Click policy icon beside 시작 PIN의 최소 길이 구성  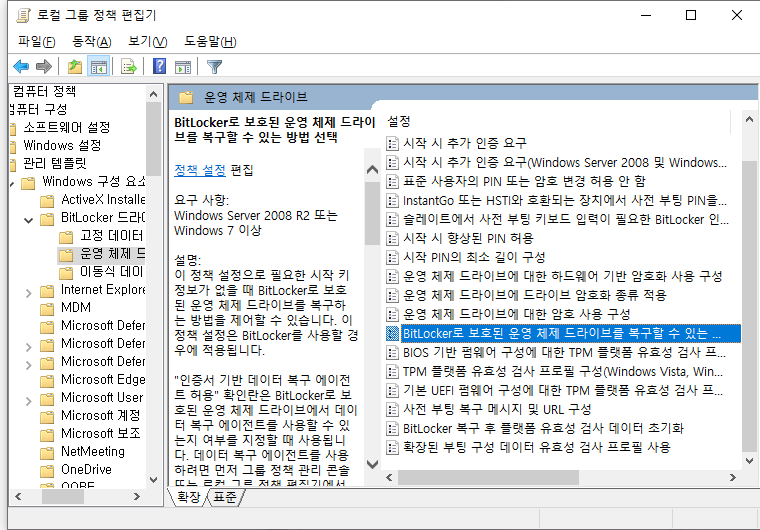392,257
